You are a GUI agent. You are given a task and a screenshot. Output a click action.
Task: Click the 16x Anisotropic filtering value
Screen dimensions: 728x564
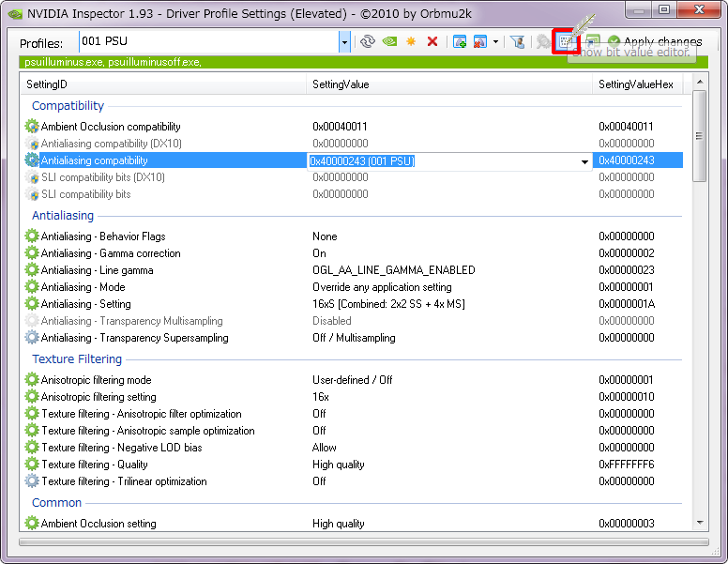(x=320, y=397)
